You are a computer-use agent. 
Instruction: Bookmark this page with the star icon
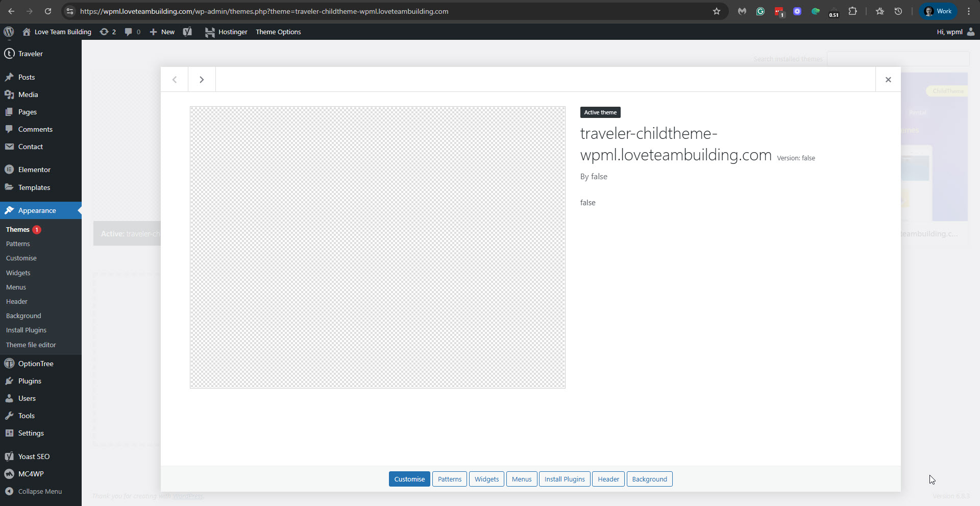click(717, 11)
